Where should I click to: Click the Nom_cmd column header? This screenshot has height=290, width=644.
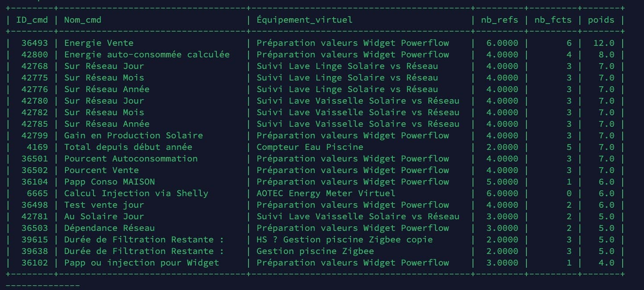[82, 20]
